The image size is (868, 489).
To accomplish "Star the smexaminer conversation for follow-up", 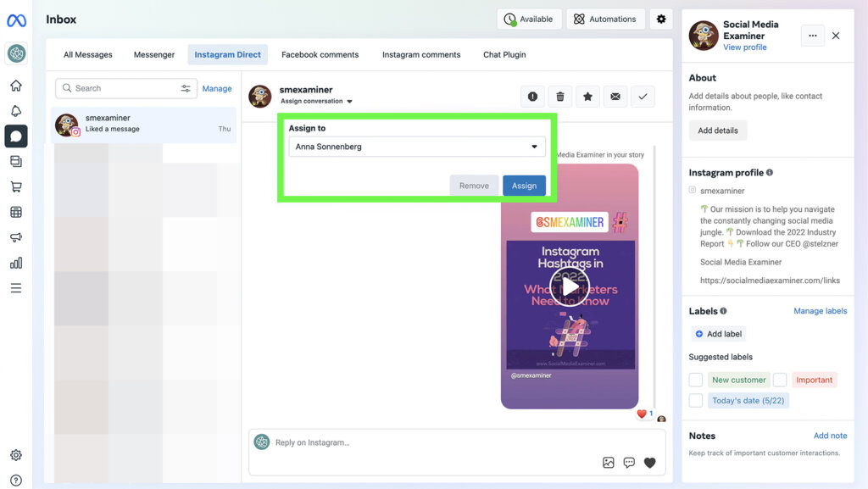I will click(587, 96).
